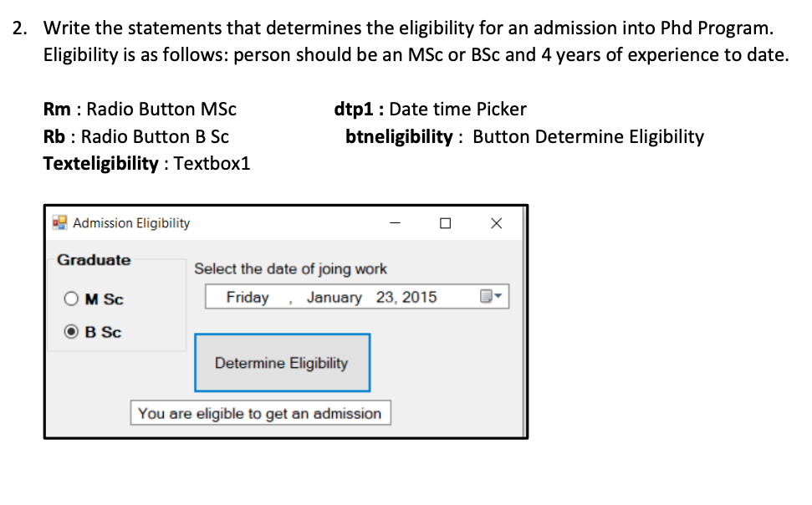Click inside the Texteligibility textbox
This screenshot has height=505, width=812.
click(x=259, y=412)
